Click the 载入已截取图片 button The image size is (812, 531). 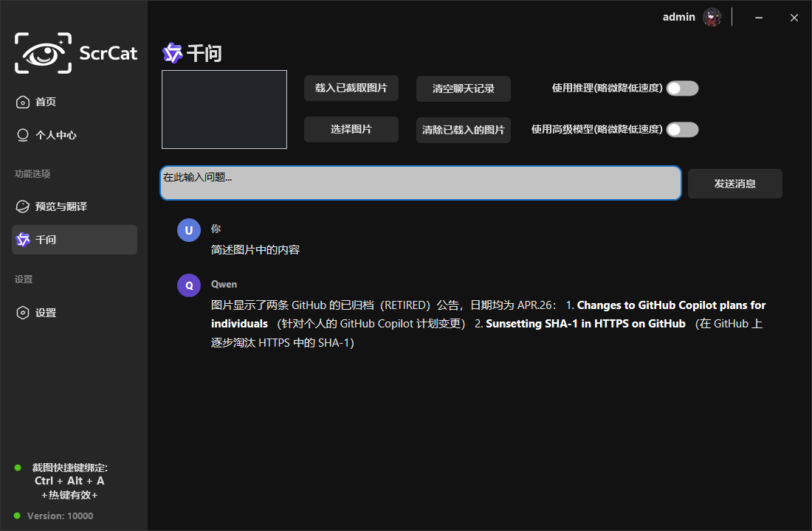point(351,88)
